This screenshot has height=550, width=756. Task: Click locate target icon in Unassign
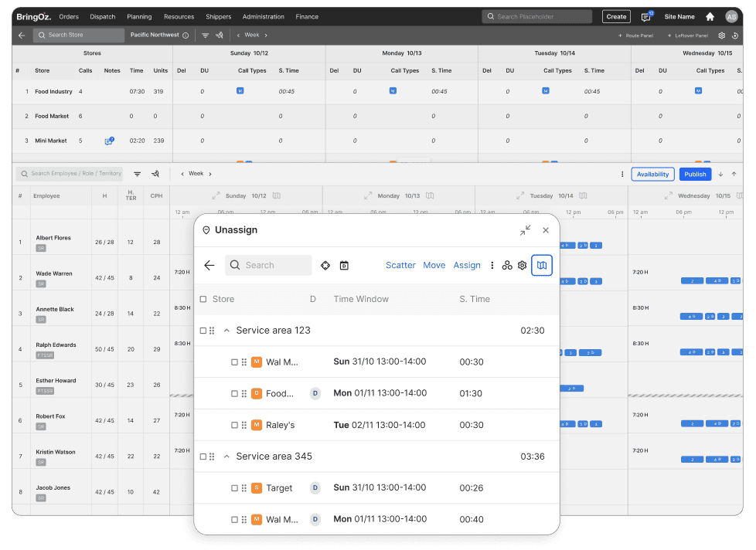click(325, 266)
